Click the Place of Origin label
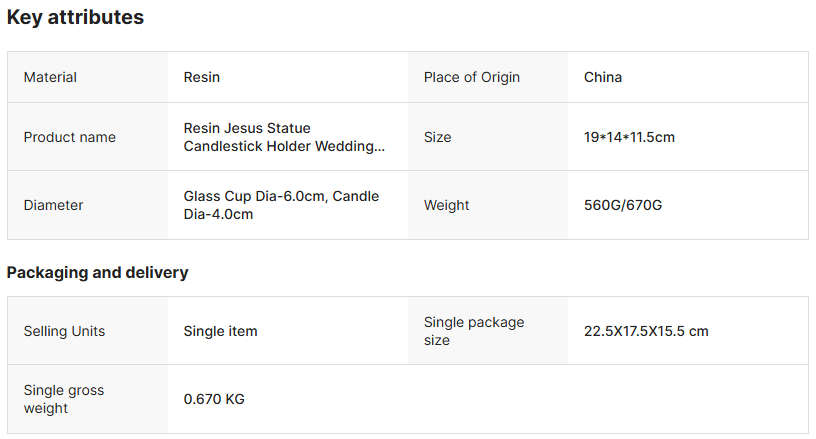 [471, 77]
